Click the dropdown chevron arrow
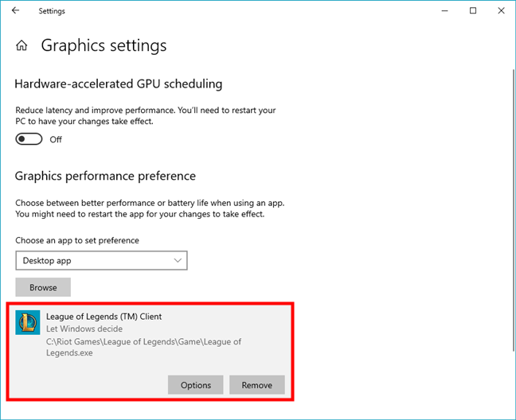516x420 pixels. 178,261
